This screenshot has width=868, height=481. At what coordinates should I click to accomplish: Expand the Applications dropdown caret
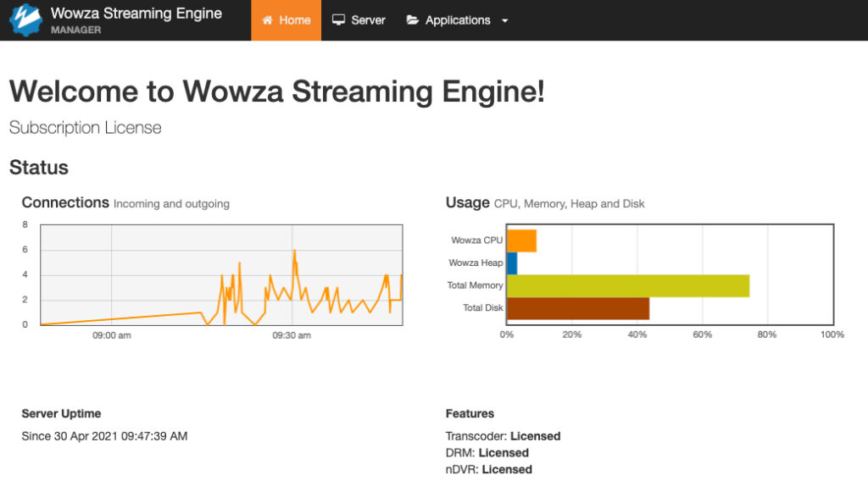(x=505, y=21)
